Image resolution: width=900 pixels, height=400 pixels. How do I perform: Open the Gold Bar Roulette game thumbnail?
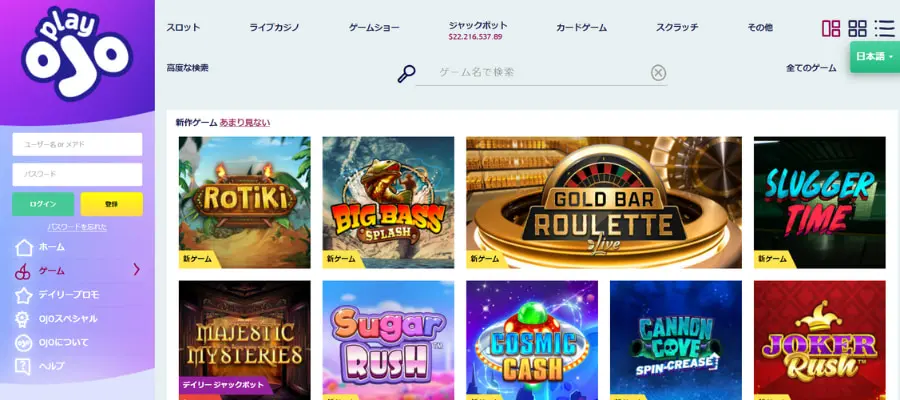coord(604,202)
